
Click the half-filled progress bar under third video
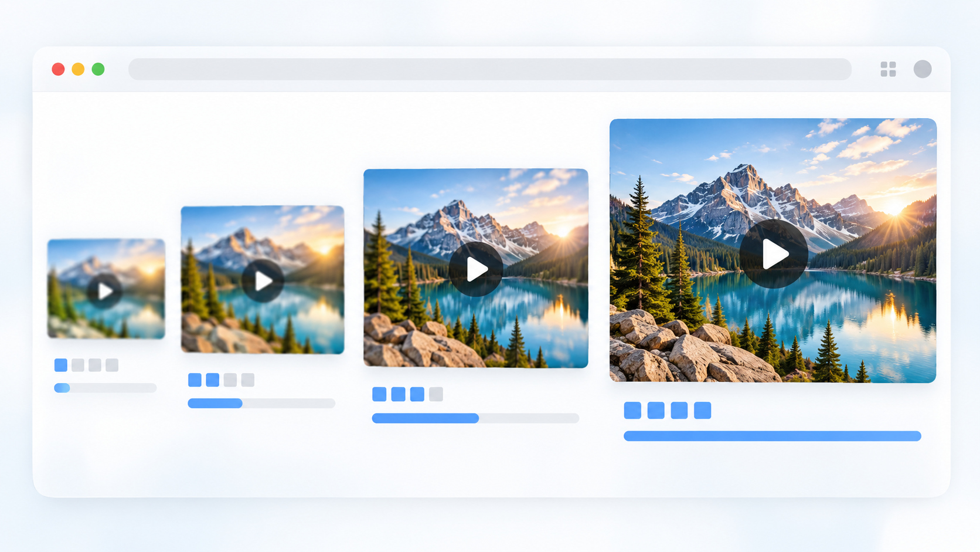[475, 418]
